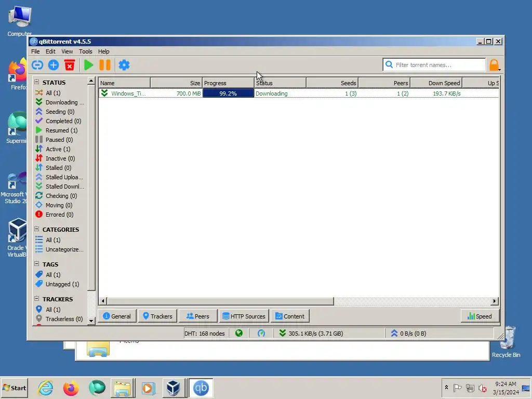Select Completed (0) status filter

click(x=58, y=121)
